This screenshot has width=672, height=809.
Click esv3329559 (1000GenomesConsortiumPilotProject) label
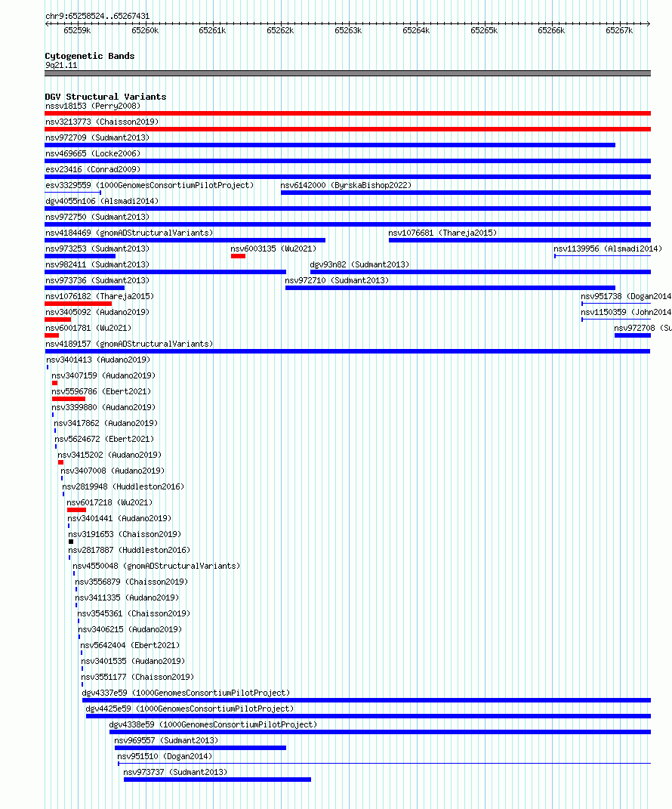click(x=150, y=185)
